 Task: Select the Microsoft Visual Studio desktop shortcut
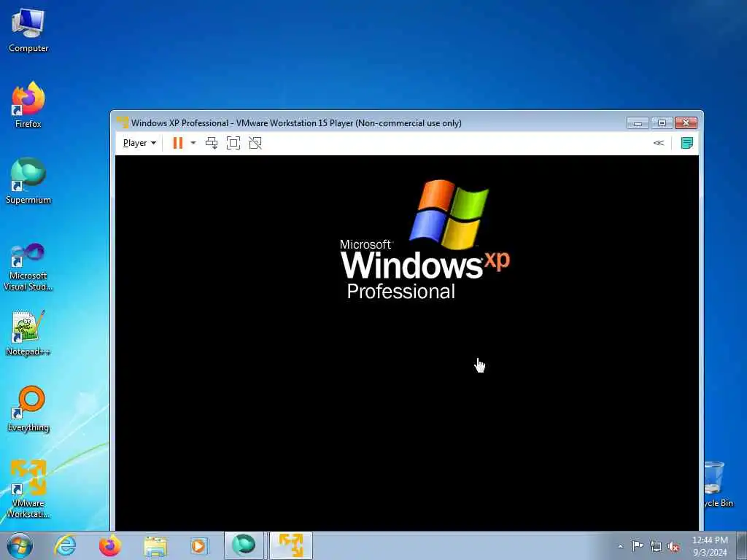[28, 267]
